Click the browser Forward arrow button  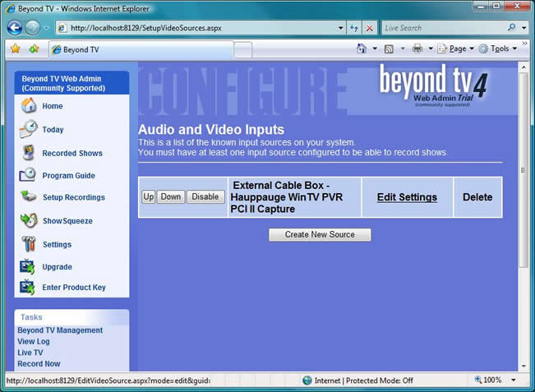coord(33,28)
